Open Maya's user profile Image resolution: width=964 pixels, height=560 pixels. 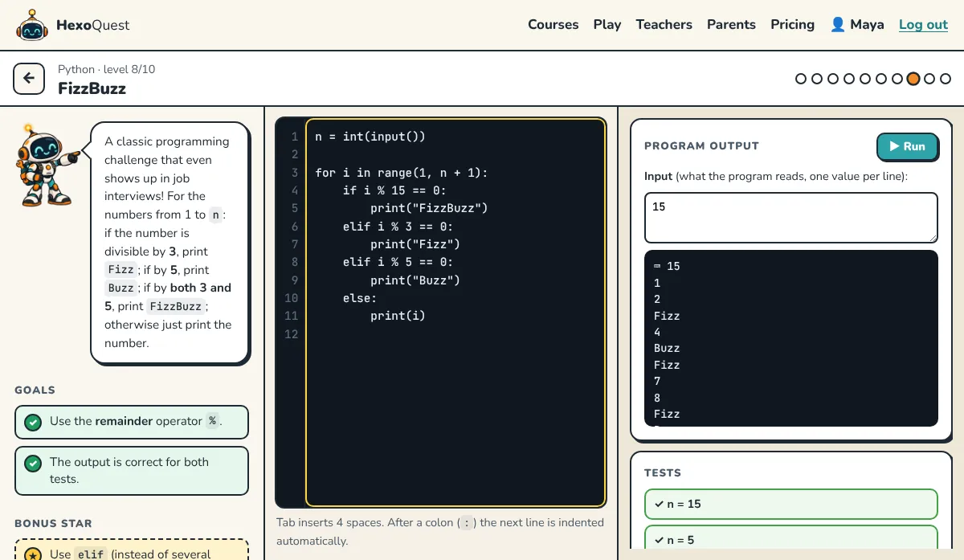(857, 25)
